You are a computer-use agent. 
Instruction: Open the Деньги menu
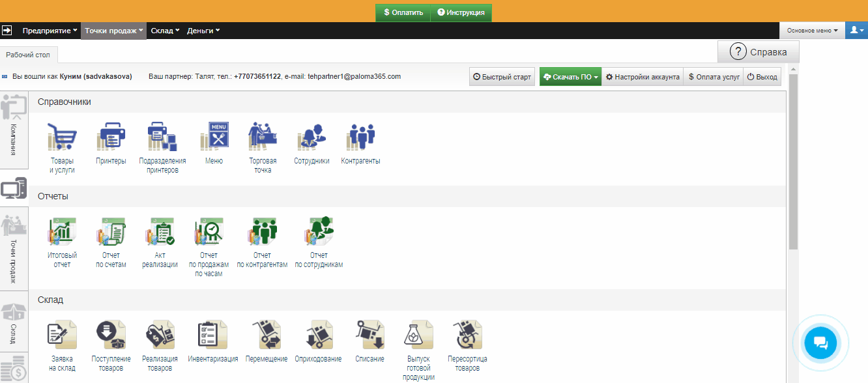pyautogui.click(x=203, y=31)
